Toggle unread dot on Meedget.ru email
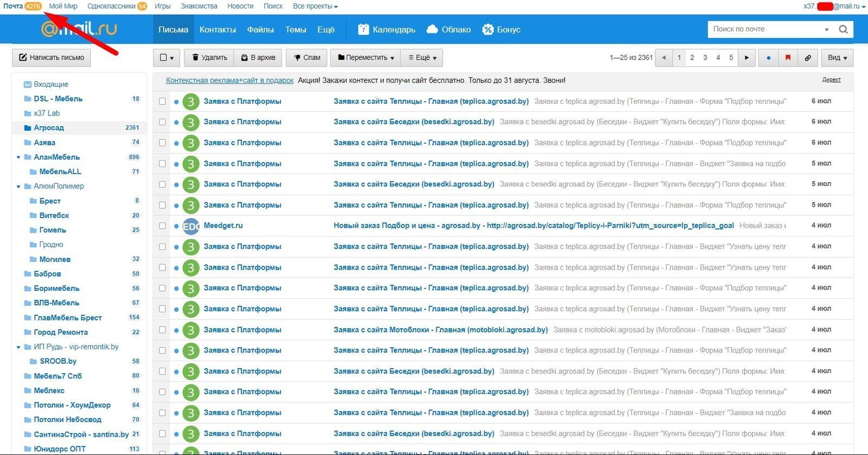This screenshot has height=455, width=868. click(176, 226)
